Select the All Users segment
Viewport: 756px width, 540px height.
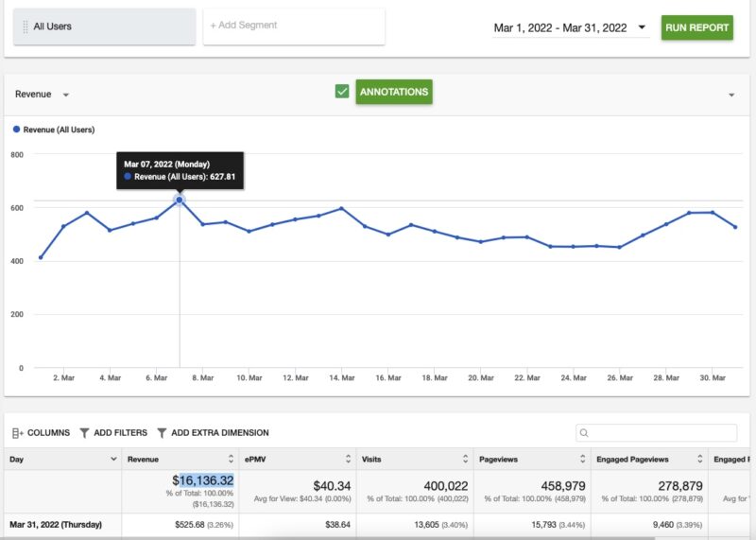[104, 26]
